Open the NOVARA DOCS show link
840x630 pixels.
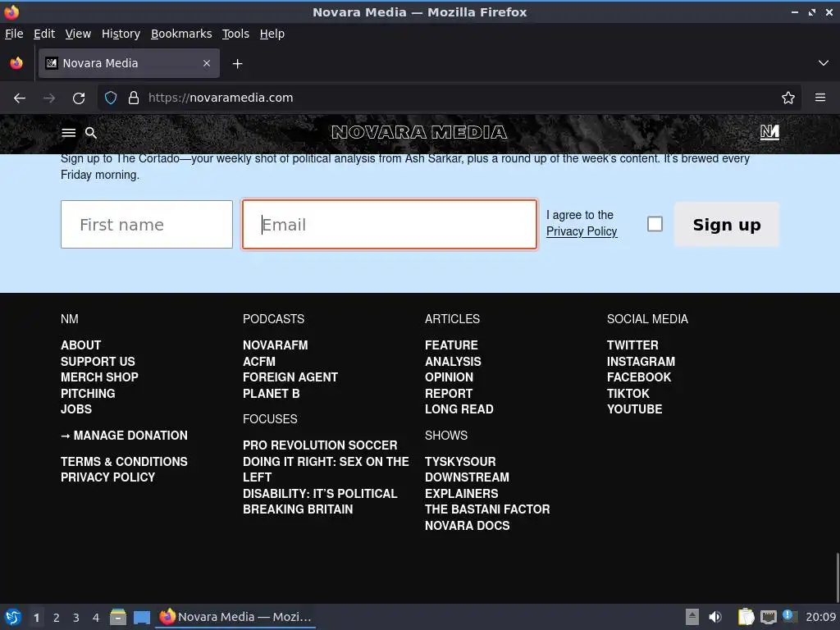pos(467,526)
